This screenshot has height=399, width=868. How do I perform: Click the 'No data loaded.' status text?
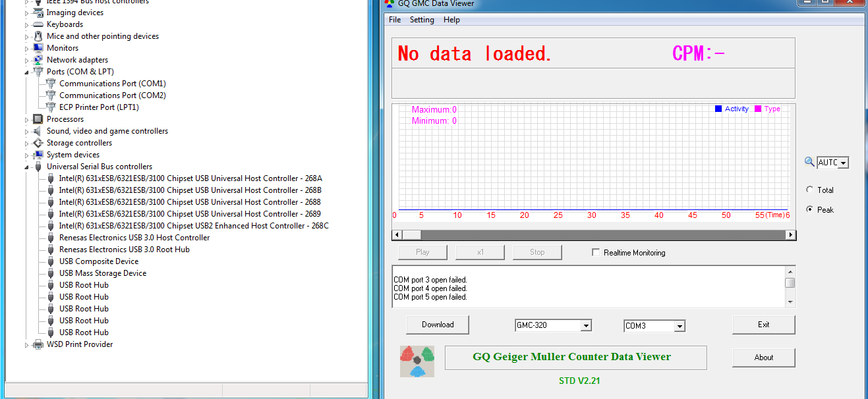point(475,53)
